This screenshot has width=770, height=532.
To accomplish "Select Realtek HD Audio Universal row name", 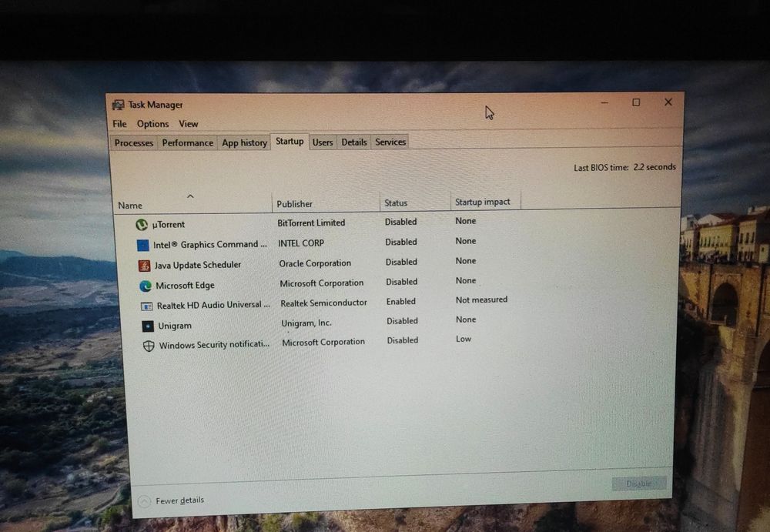I will pyautogui.click(x=213, y=305).
